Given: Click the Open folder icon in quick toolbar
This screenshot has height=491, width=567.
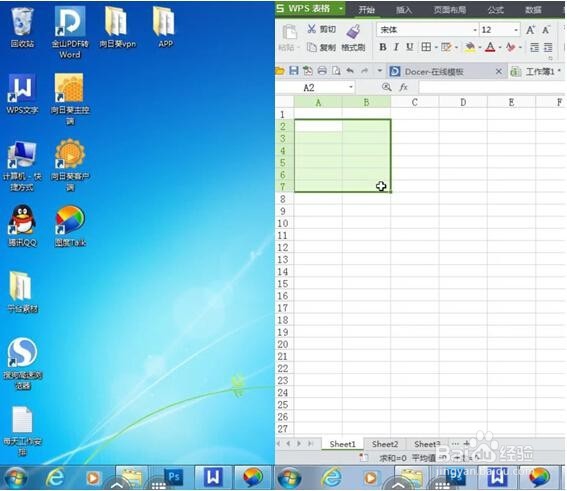Looking at the screenshot, I should (x=280, y=71).
